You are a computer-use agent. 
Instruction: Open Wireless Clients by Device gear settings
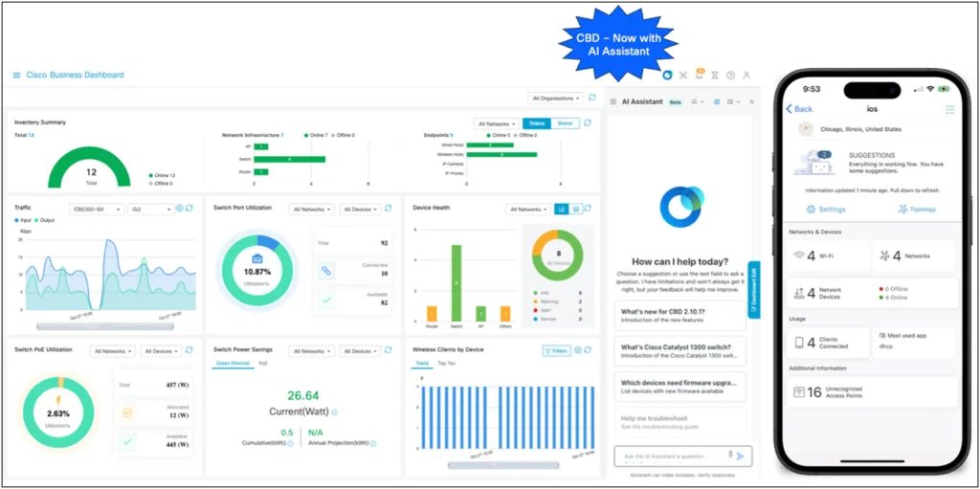point(577,350)
